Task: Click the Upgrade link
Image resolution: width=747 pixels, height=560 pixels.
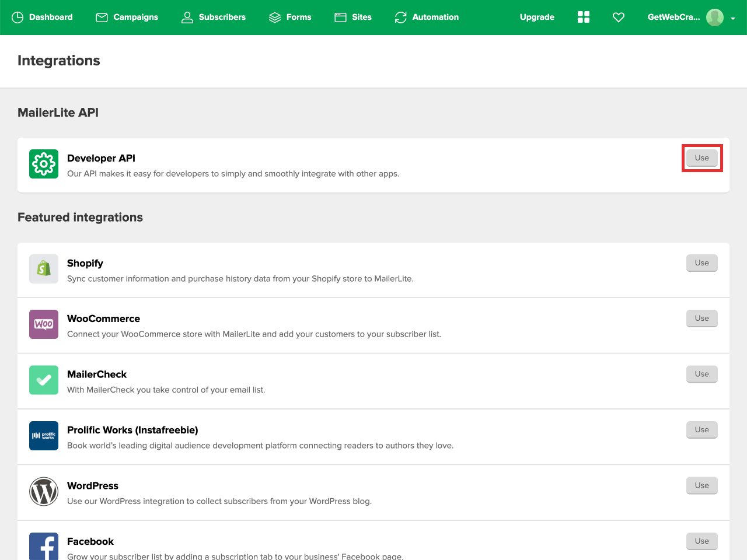Action: click(x=537, y=17)
